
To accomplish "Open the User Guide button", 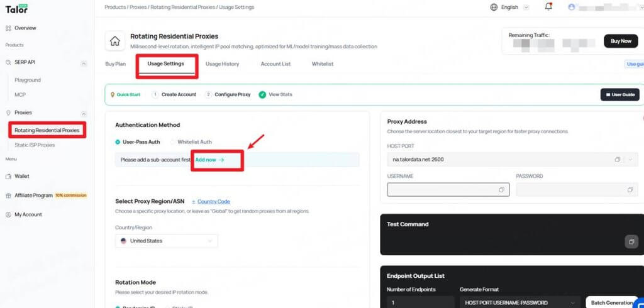I will click(x=619, y=94).
